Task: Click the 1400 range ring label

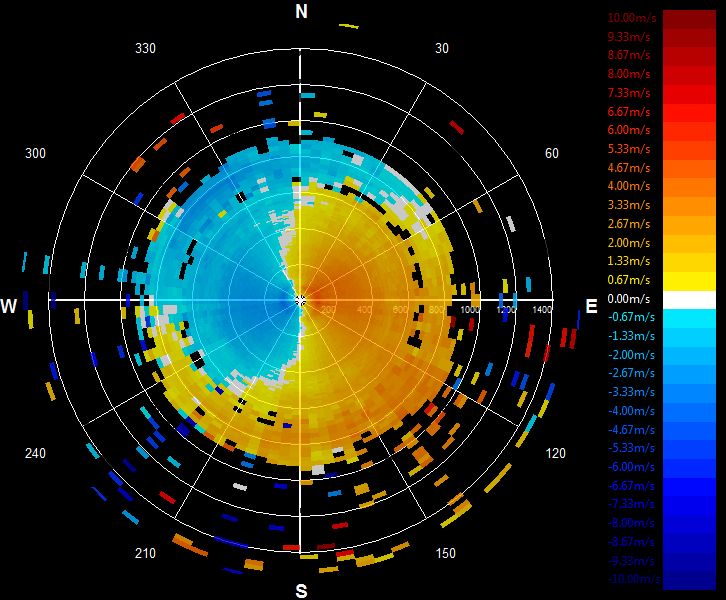Action: (542, 310)
